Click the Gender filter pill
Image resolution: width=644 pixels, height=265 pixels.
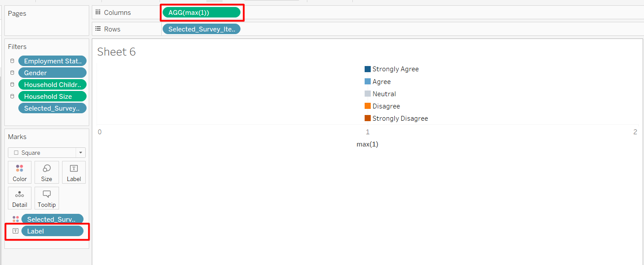click(52, 73)
